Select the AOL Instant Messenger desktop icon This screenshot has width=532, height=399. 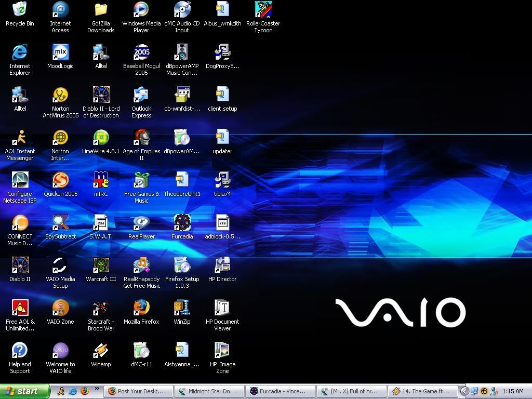tap(20, 137)
